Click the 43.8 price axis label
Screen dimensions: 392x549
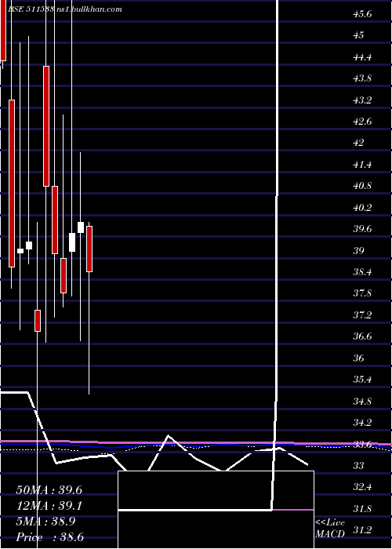click(x=362, y=78)
